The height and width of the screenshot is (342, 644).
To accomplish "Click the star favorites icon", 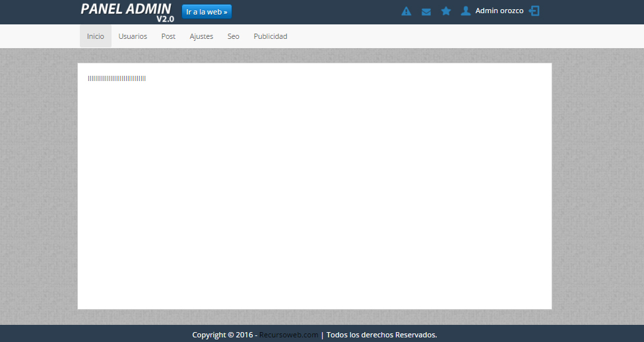I will (x=446, y=11).
